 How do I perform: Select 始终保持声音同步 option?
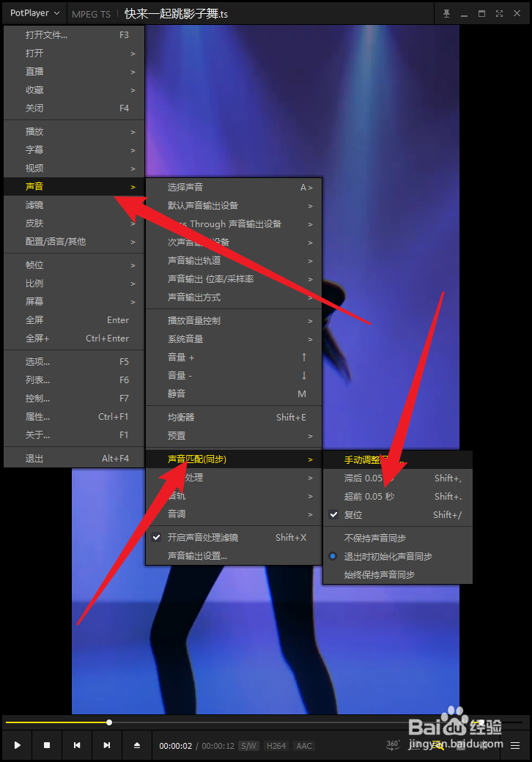click(397, 575)
